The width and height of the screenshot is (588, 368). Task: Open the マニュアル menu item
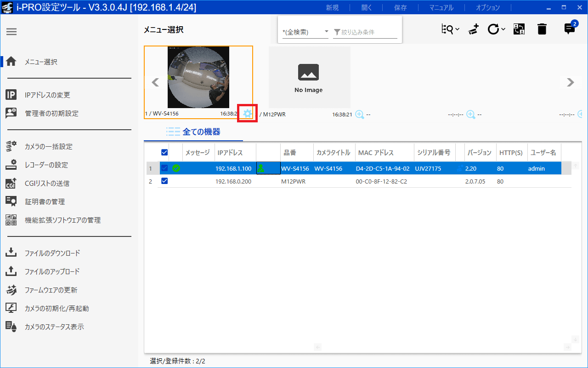[x=441, y=8]
